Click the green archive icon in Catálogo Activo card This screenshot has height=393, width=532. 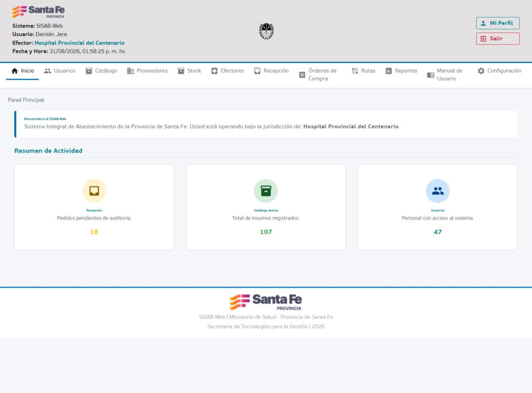pyautogui.click(x=266, y=191)
